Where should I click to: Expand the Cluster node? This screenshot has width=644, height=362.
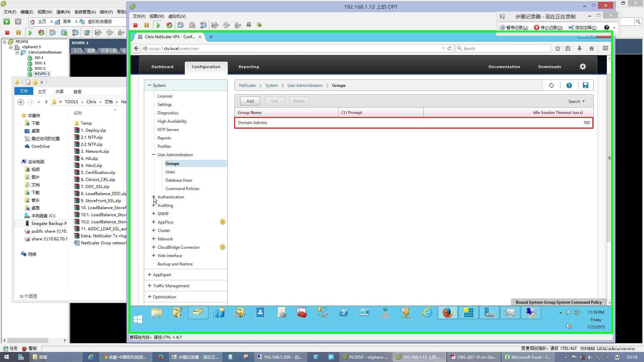(154, 230)
